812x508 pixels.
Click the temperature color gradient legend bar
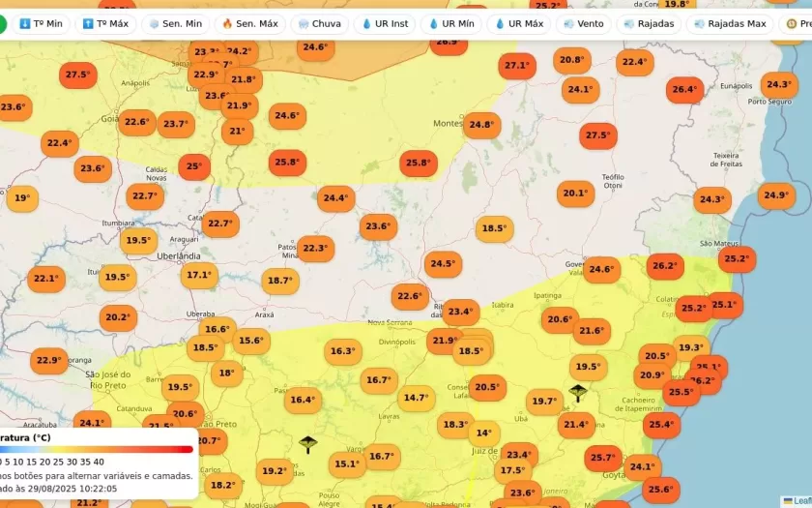point(95,449)
